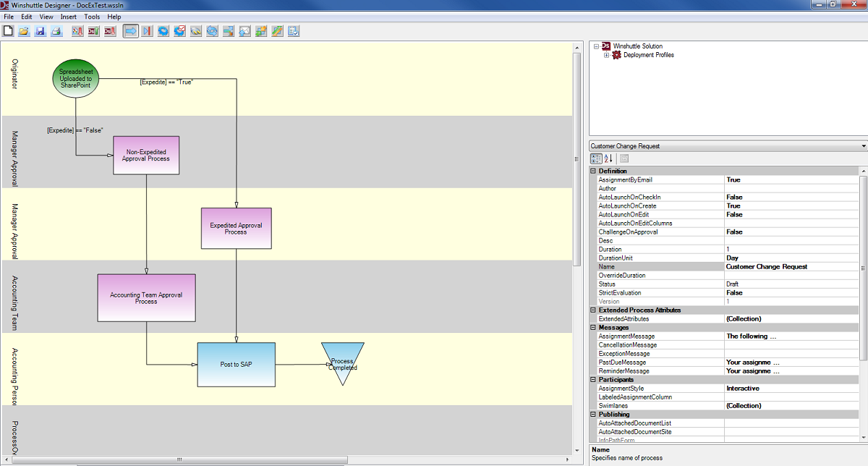This screenshot has width=868, height=466.
Task: Open the Insert menu
Action: point(69,17)
